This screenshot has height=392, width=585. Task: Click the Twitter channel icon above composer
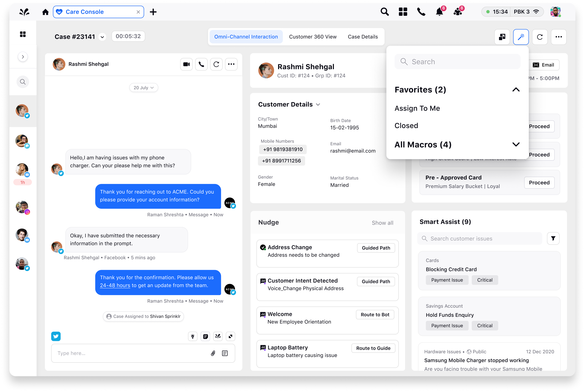point(56,336)
